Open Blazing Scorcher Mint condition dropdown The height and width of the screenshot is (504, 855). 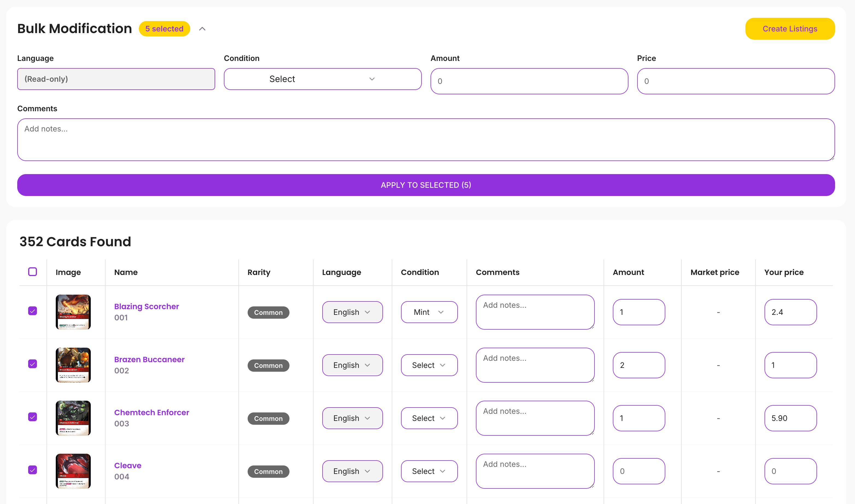(429, 312)
